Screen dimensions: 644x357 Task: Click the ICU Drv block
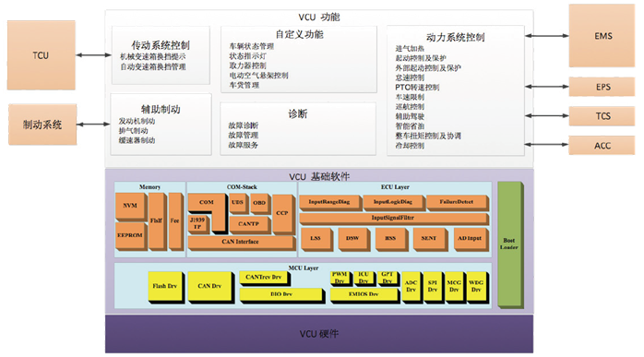[364, 279]
